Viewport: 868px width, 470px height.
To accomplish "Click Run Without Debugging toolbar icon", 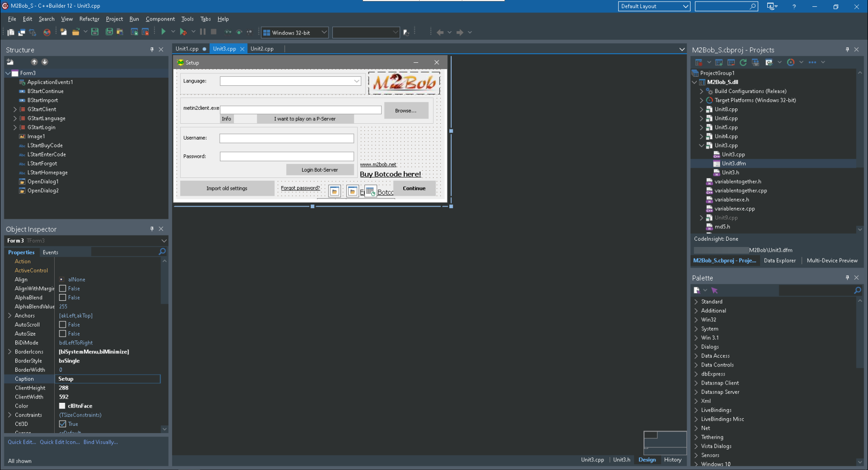I will pos(183,32).
